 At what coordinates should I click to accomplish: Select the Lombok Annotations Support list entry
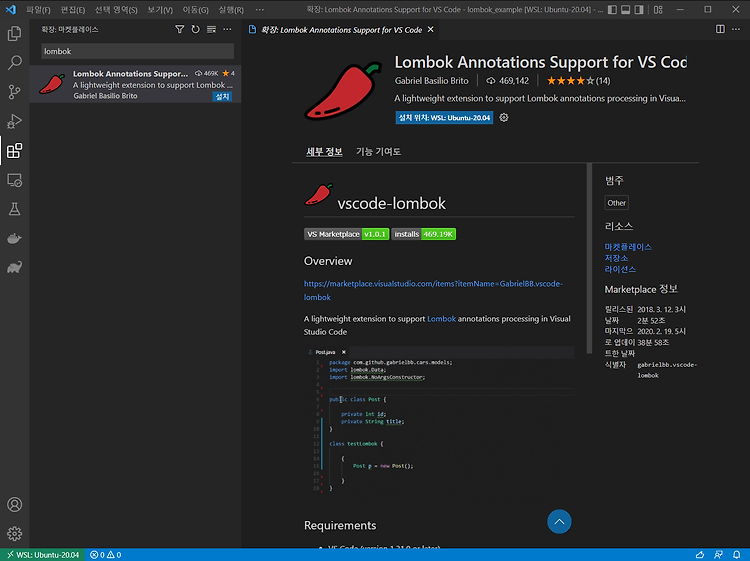pos(135,85)
